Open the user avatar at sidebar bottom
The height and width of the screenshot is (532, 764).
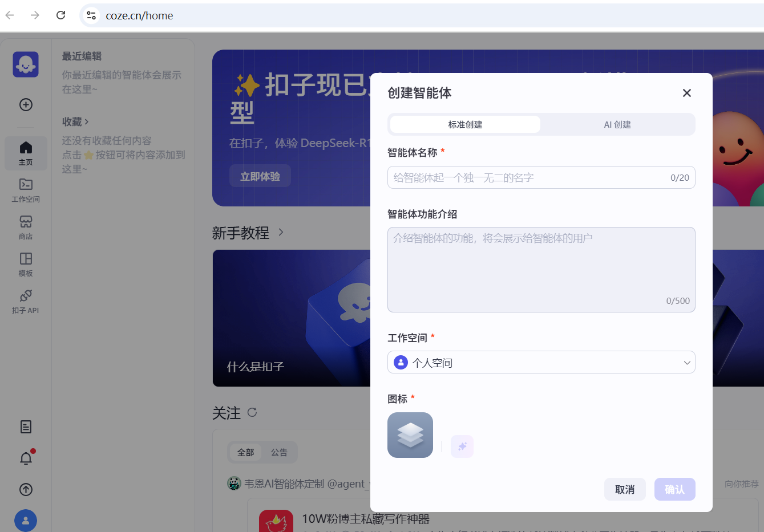pyautogui.click(x=26, y=520)
